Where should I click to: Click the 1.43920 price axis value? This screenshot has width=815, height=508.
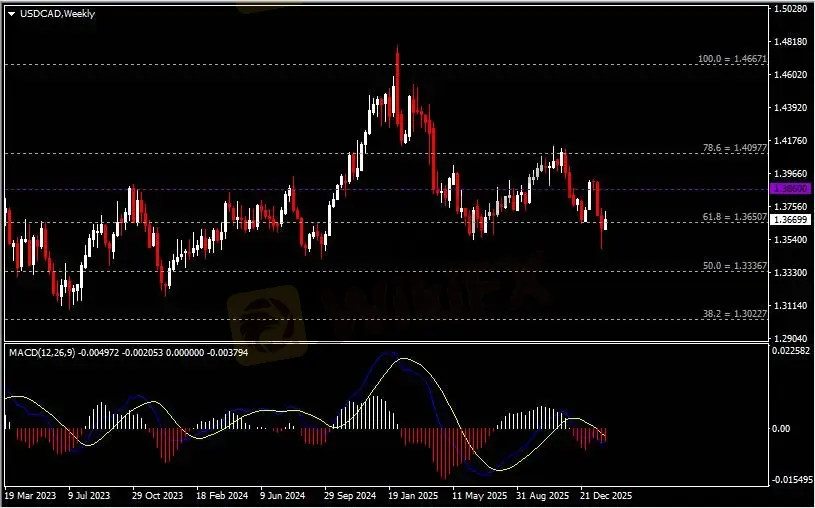click(791, 108)
